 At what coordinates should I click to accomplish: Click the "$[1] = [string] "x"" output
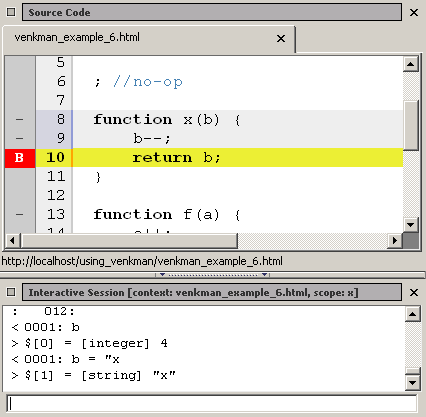93,376
